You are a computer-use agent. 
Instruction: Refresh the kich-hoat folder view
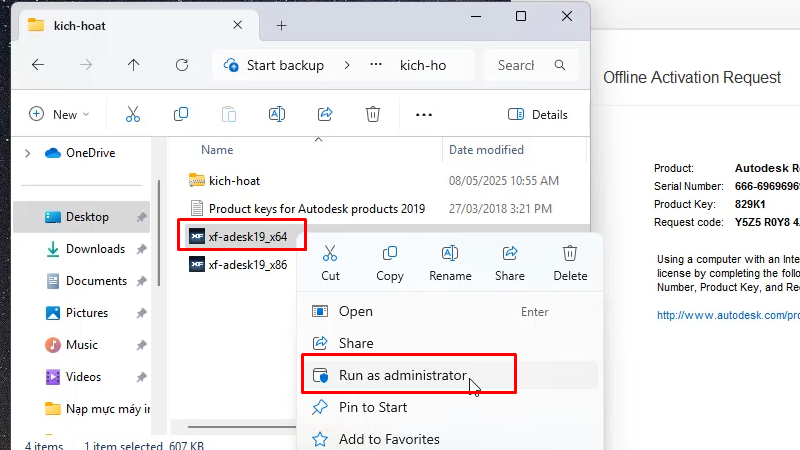tap(182, 65)
